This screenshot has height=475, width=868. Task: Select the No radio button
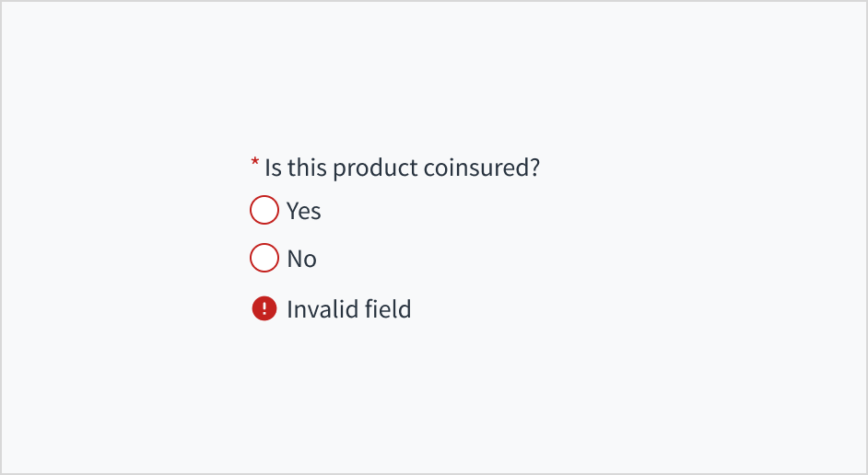[264, 259]
